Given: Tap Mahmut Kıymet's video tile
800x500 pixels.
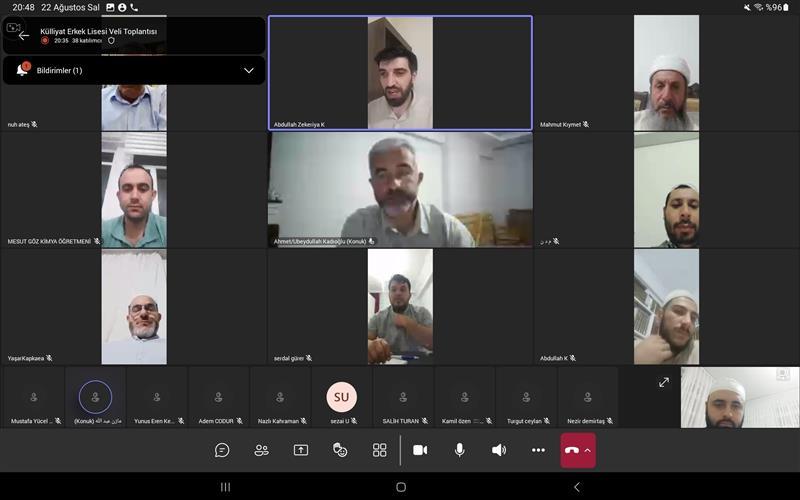Looking at the screenshot, I should pos(666,73).
